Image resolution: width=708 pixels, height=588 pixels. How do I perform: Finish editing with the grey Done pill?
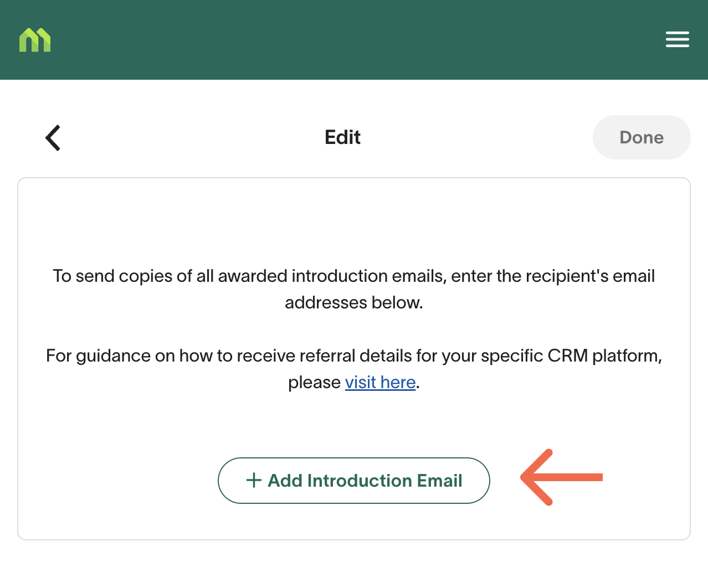tap(642, 137)
